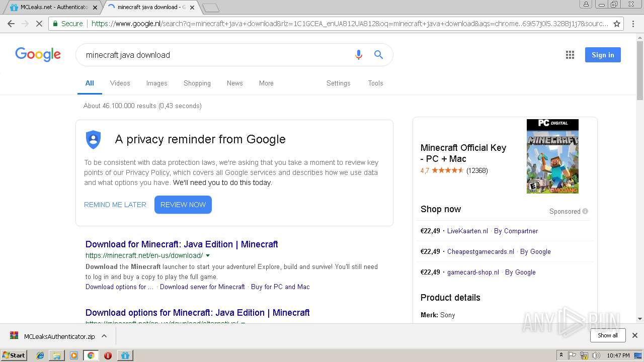644x362 pixels.
Task: Open the Start menu
Action: tap(14, 355)
